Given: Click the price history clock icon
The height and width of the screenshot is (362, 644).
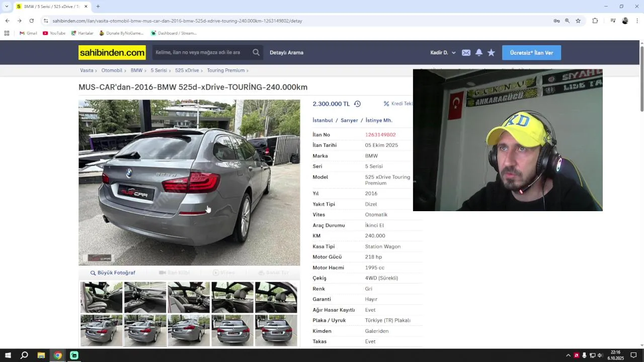Looking at the screenshot, I should point(357,104).
